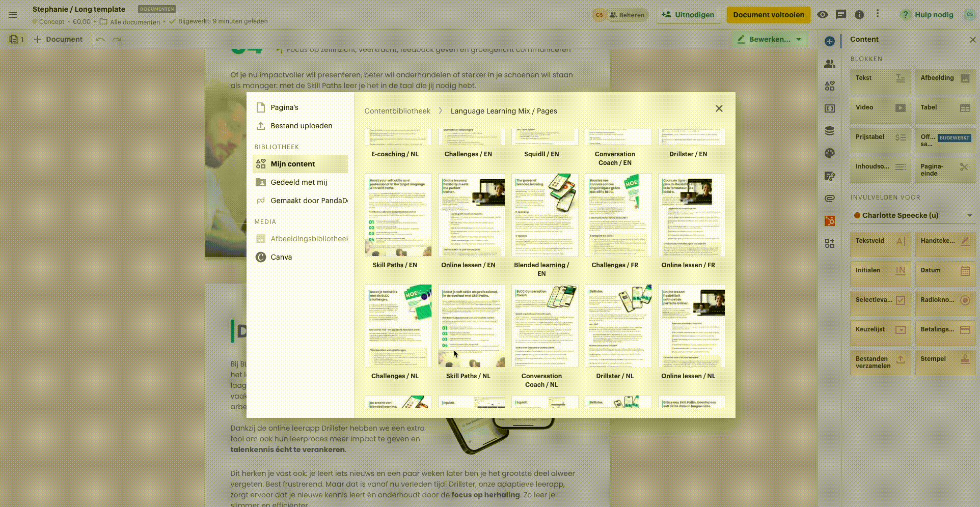Screen dimensions: 980x507
Task: Open the hamburger main menu
Action: pos(13,15)
